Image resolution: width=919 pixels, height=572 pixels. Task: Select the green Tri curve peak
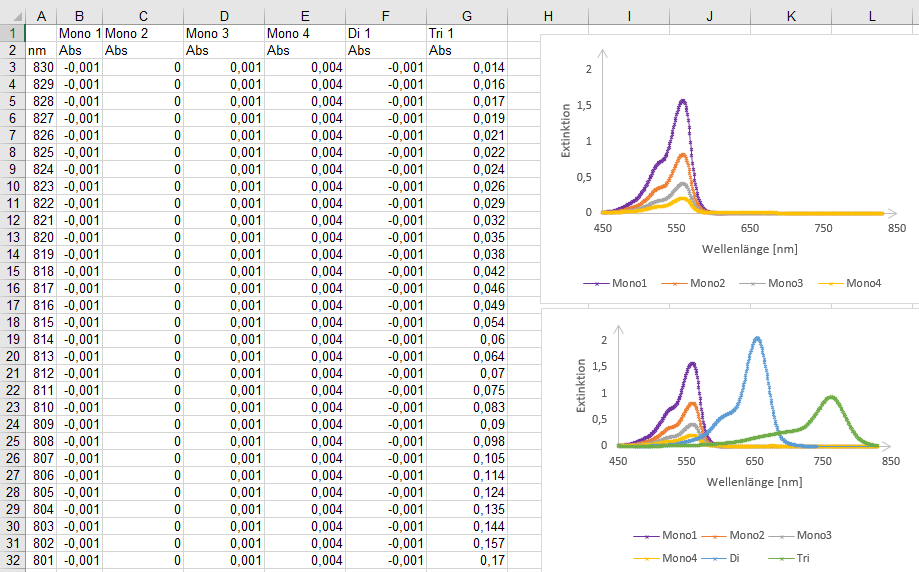(x=830, y=397)
